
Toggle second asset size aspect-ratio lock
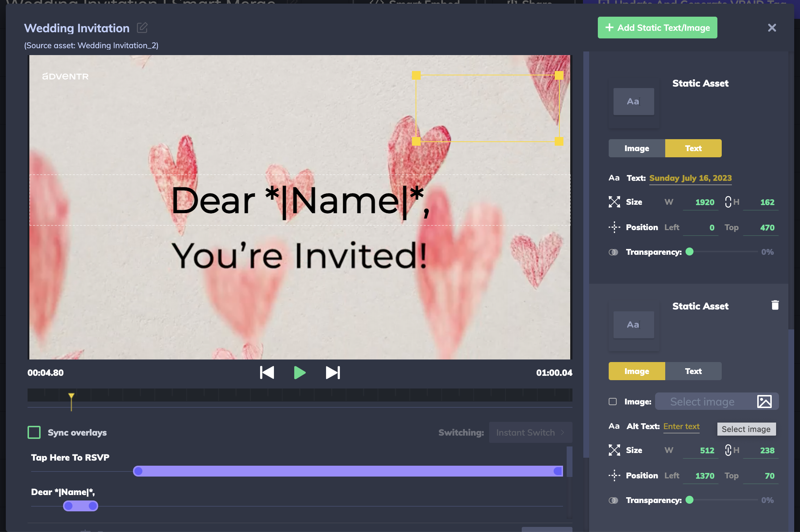728,450
